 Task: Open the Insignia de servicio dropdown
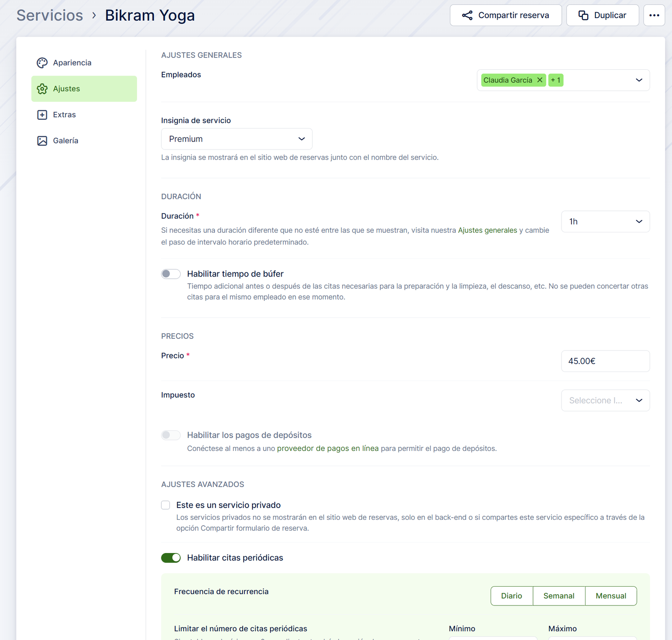pyautogui.click(x=236, y=139)
